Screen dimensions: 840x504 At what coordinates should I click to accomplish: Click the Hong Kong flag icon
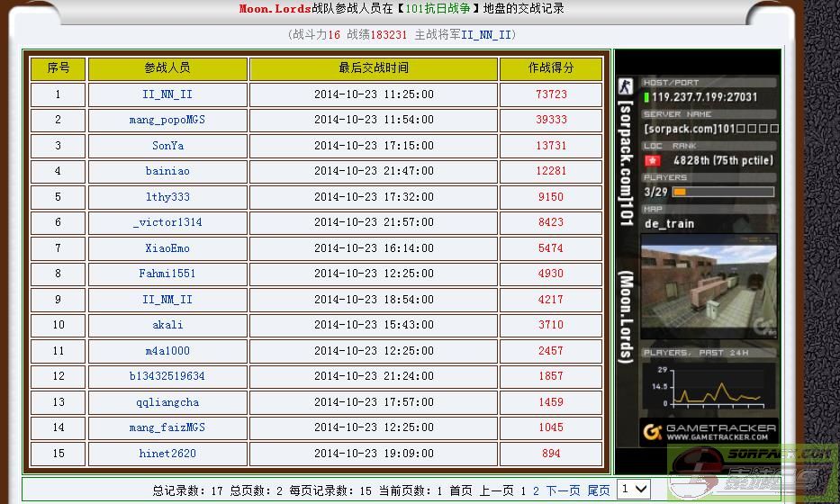pos(652,161)
